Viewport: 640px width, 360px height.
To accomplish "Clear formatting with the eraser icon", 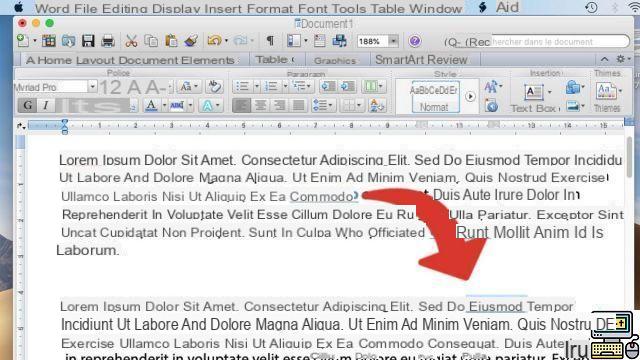I will click(x=214, y=87).
